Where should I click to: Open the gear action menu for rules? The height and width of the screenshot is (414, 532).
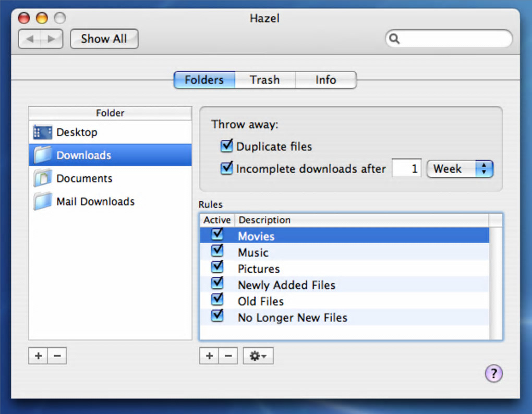coord(258,356)
